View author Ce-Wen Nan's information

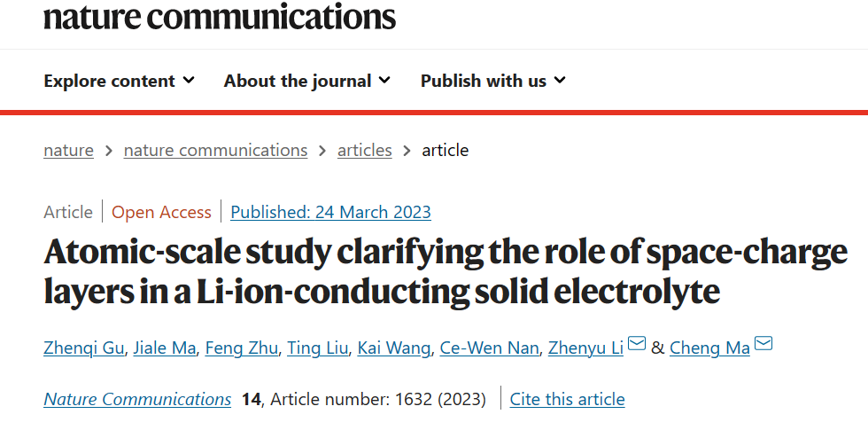pyautogui.click(x=489, y=348)
